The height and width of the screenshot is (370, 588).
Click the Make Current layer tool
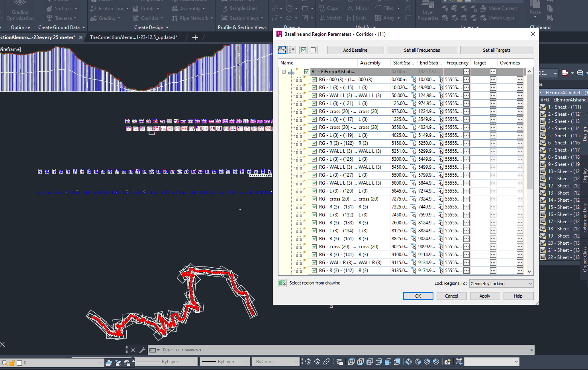(499, 8)
